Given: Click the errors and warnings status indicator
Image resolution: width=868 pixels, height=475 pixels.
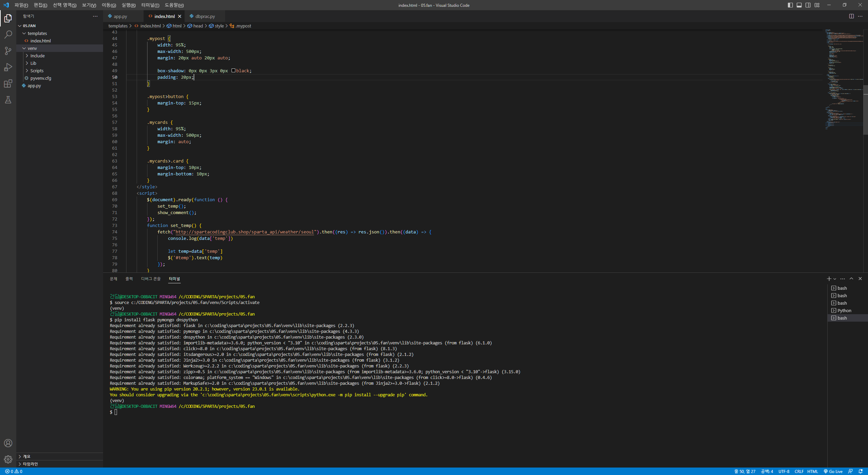Looking at the screenshot, I should [x=14, y=471].
